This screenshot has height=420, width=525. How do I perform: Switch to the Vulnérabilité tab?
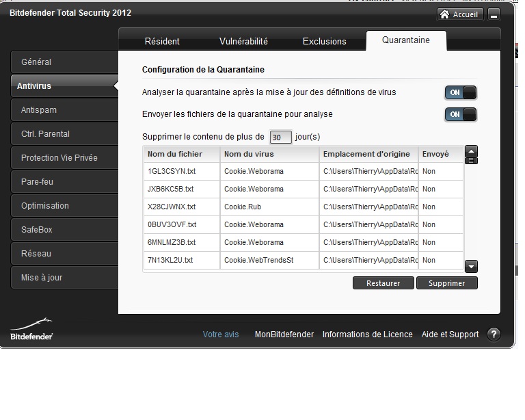[243, 41]
